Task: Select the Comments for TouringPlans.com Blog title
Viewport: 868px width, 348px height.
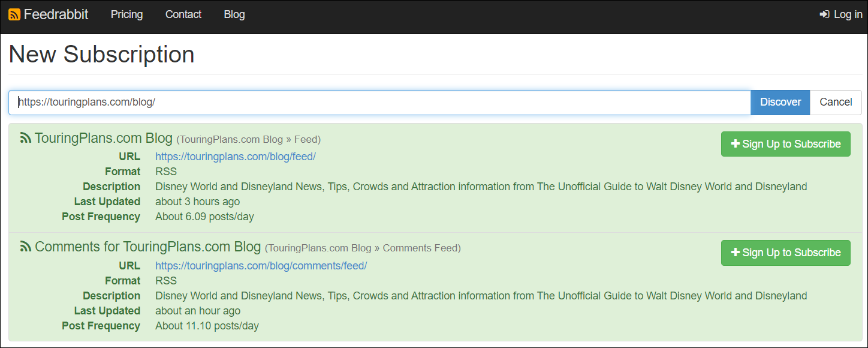Action: point(148,247)
